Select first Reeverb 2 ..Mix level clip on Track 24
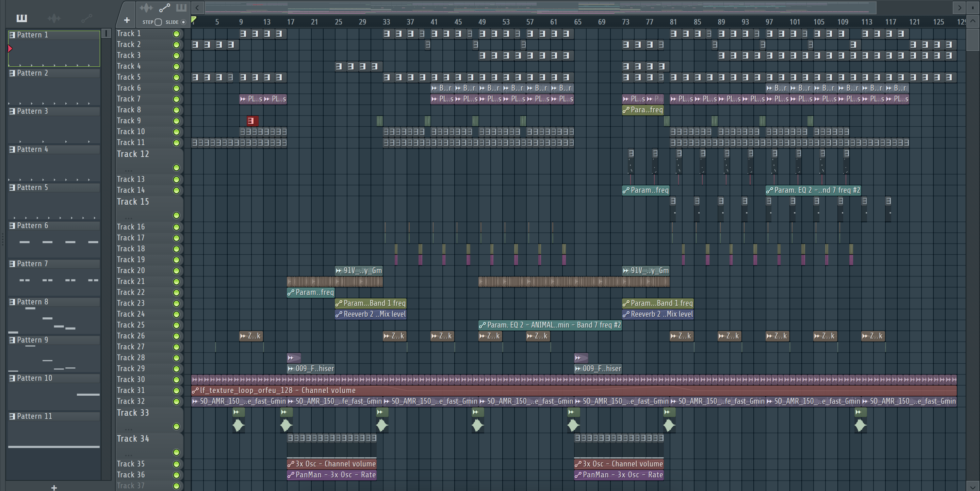This screenshot has height=491, width=980. pyautogui.click(x=371, y=314)
